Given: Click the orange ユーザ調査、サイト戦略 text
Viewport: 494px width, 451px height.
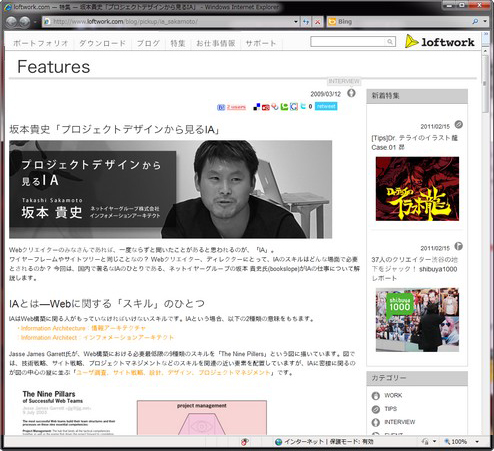Looking at the screenshot, I should [x=174, y=372].
